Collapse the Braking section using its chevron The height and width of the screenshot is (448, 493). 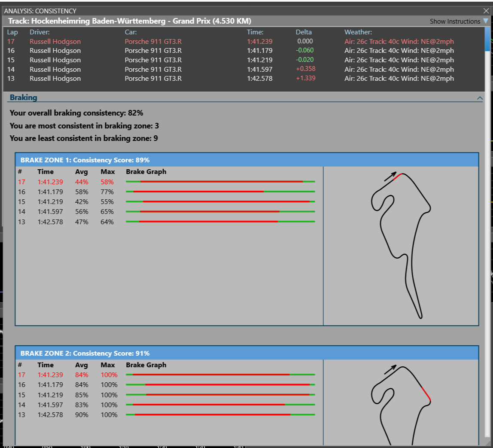point(480,98)
